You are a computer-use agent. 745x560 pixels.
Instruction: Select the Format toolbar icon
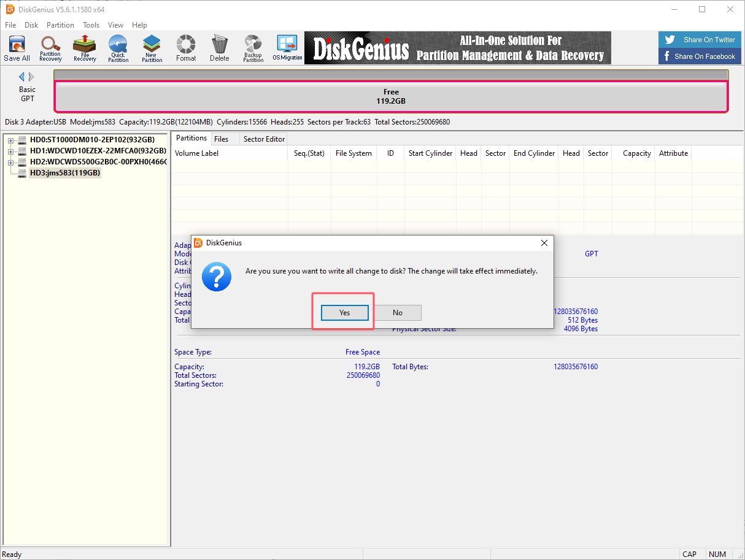(x=186, y=48)
